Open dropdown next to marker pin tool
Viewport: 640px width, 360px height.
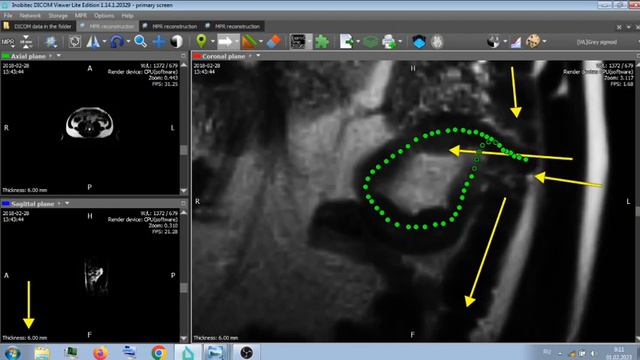212,42
